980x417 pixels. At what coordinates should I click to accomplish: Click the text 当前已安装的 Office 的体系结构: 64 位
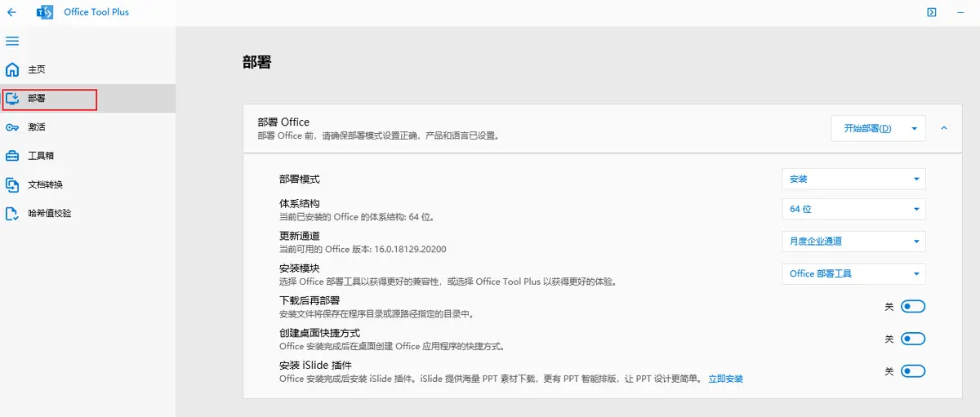click(x=356, y=218)
